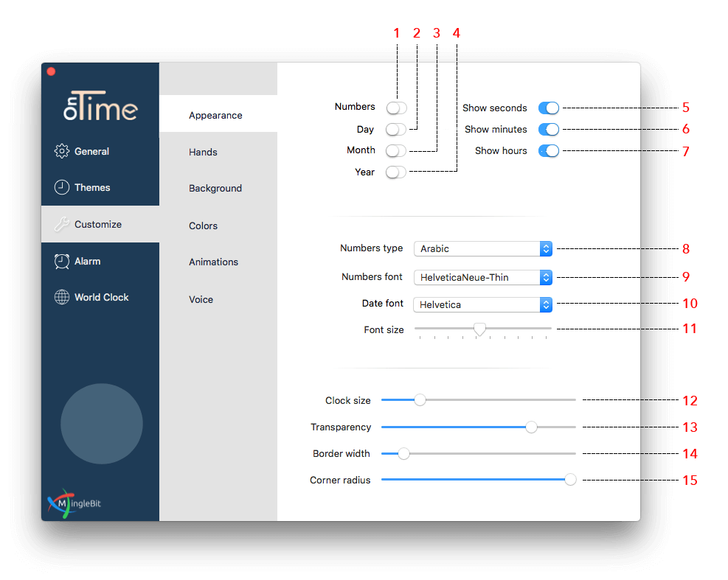Image resolution: width=728 pixels, height=580 pixels.
Task: Click the 'Show seconds' label
Action: tap(495, 108)
